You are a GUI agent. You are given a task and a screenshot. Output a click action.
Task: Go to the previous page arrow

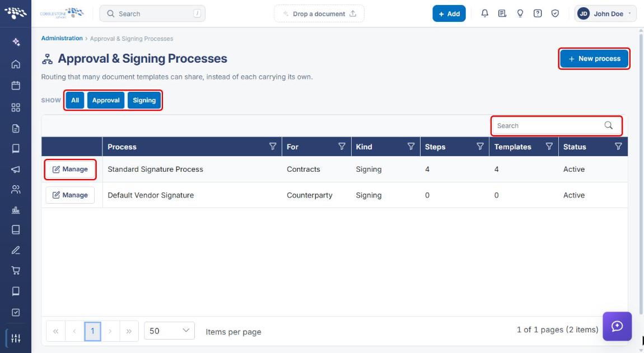click(74, 331)
